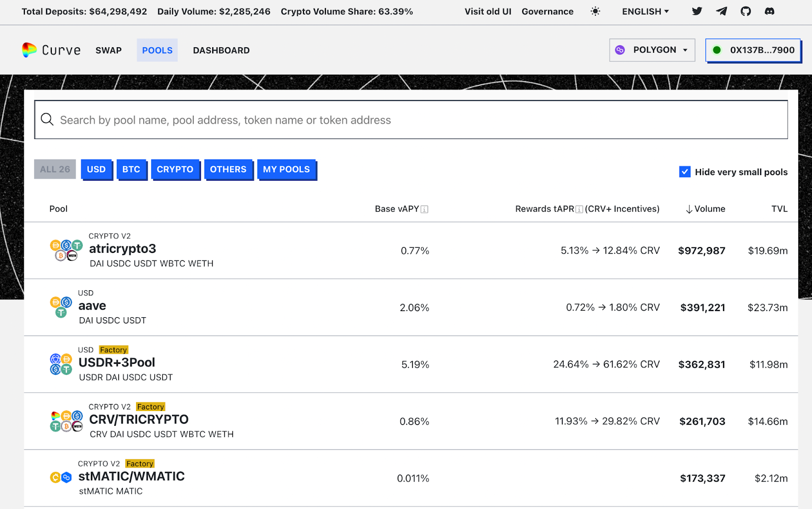Filter pools by CRYPTO
The height and width of the screenshot is (509, 812).
pos(175,169)
